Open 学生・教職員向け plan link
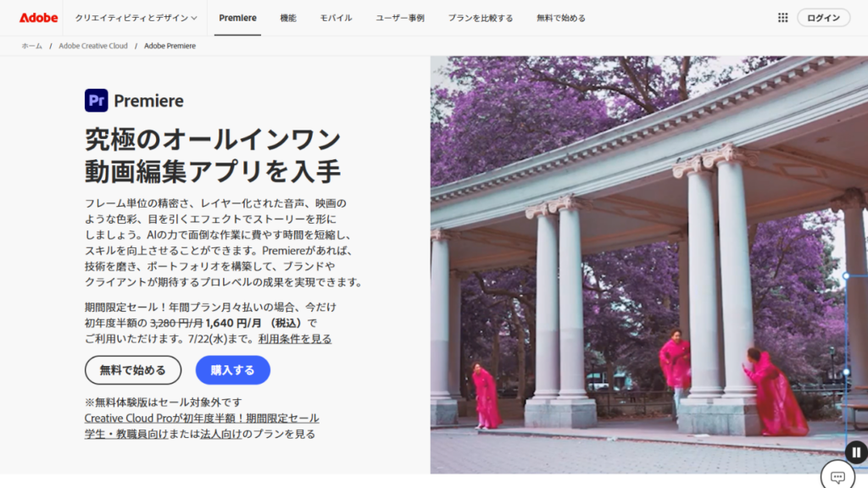 (x=126, y=434)
